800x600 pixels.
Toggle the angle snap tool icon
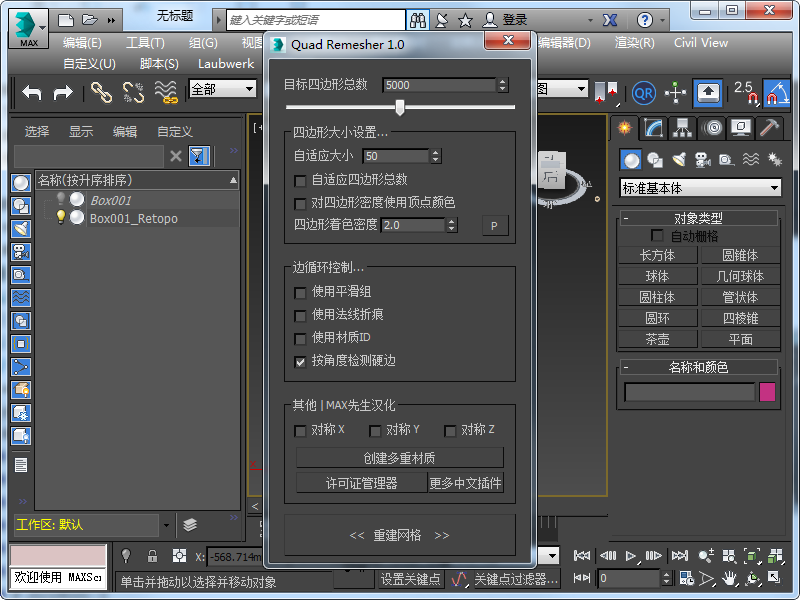(x=776, y=93)
